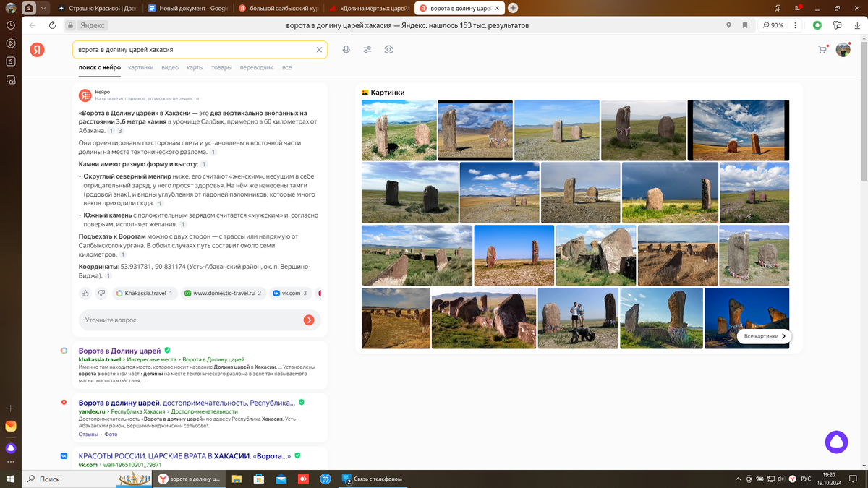Switch to '«Долина мёртвых царей' tab
The image size is (868, 488).
tap(369, 8)
